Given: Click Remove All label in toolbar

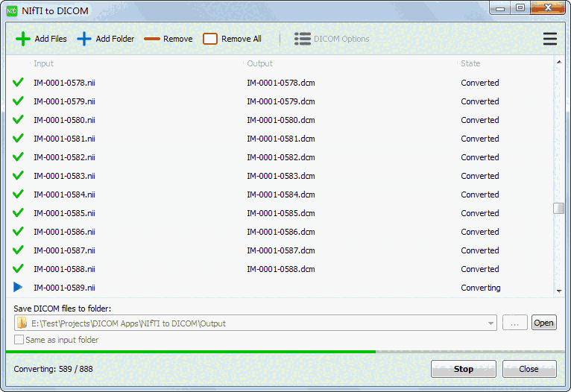Looking at the screenshot, I should 241,39.
